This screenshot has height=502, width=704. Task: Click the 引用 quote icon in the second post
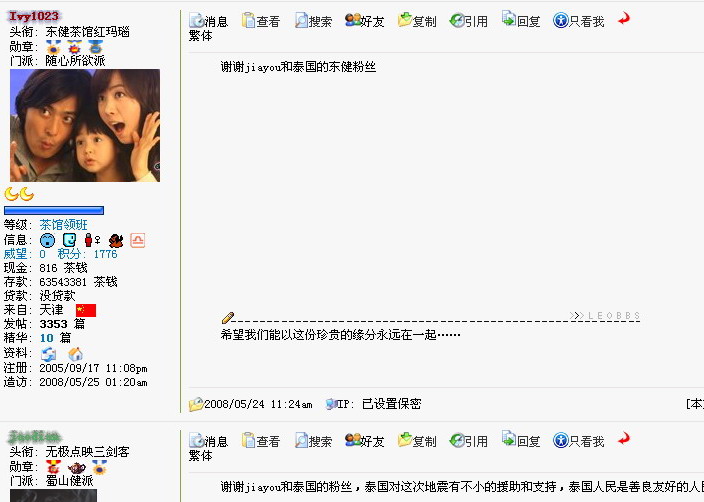[x=469, y=440]
